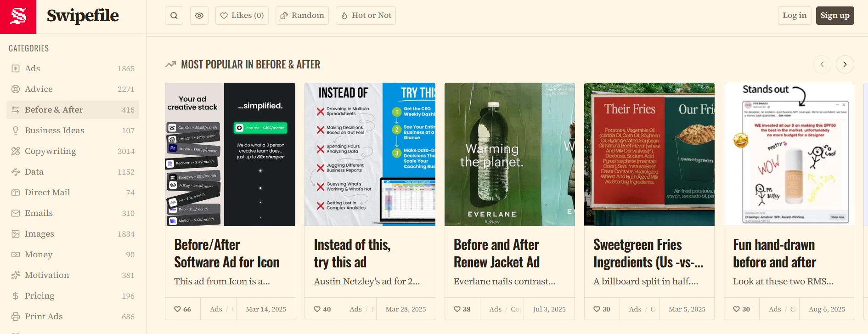Click the red Swipefile logo icon
This screenshot has height=334, width=868.
[x=18, y=17]
